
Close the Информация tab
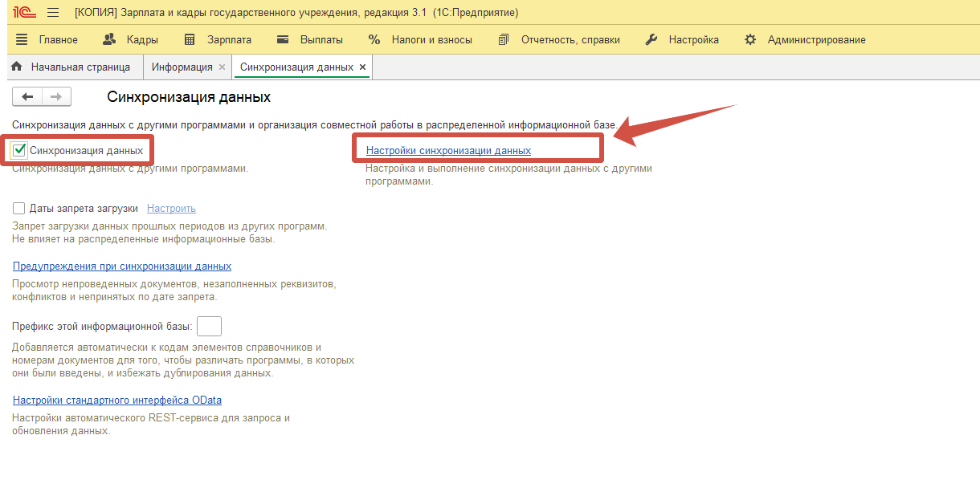tap(223, 67)
